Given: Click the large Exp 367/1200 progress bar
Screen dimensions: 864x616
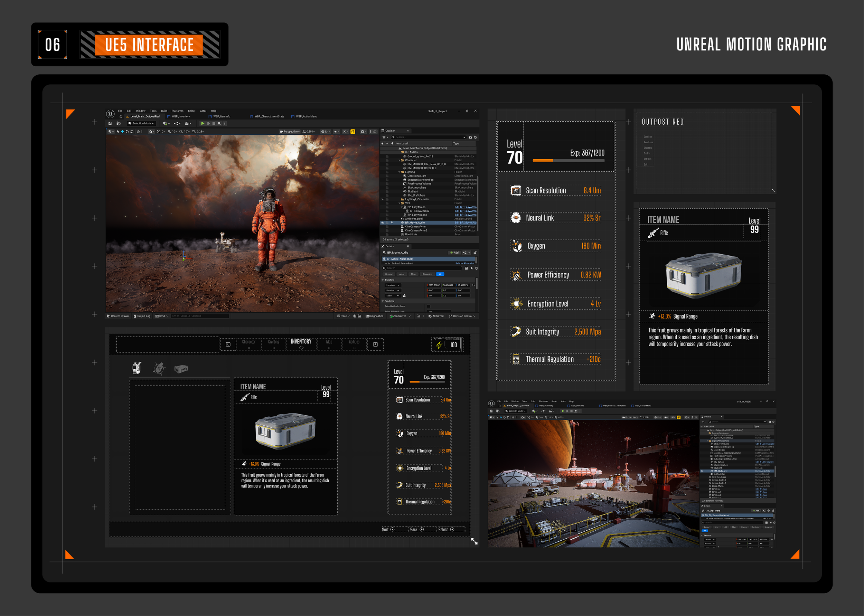Looking at the screenshot, I should click(x=569, y=161).
